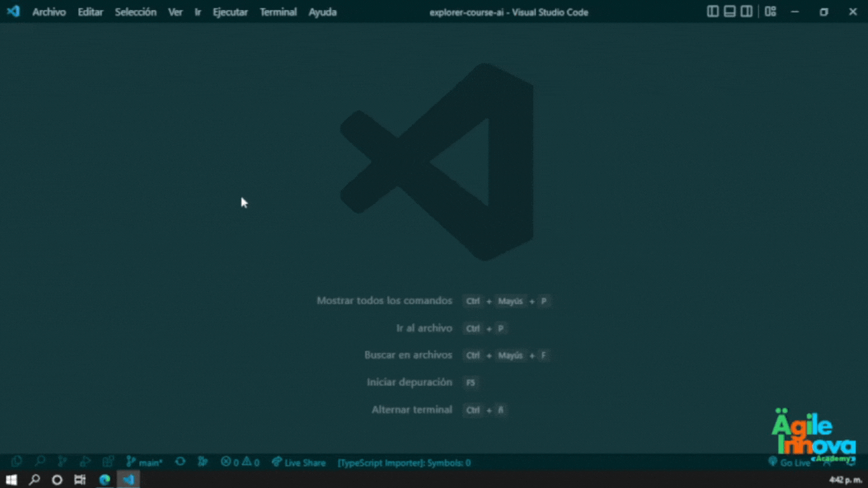This screenshot has height=488, width=868.
Task: Open the Customize Layout icon
Action: (771, 11)
